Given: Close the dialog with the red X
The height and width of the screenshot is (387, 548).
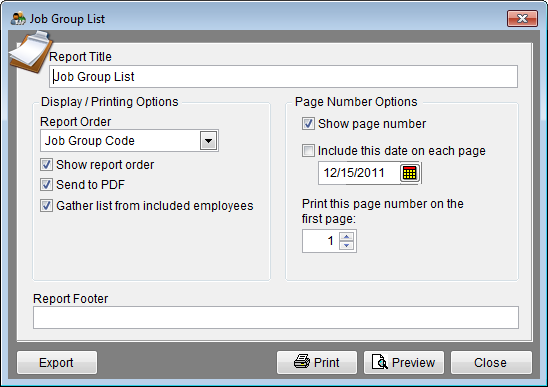Looking at the screenshot, I should pos(522,18).
